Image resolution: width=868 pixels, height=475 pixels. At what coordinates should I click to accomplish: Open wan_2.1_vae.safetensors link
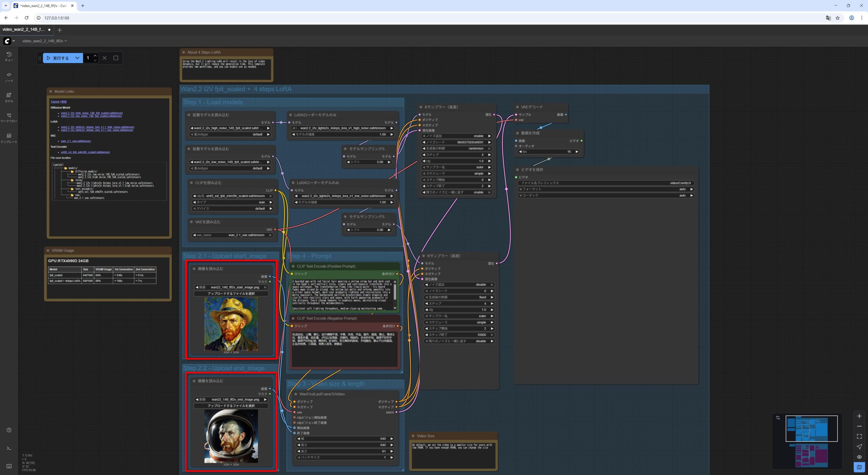(76, 141)
